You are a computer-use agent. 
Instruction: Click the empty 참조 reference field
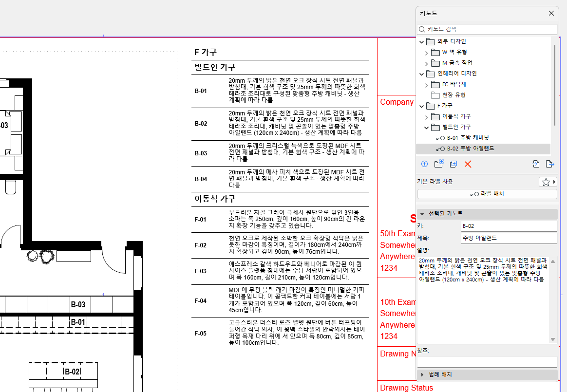tap(487, 362)
